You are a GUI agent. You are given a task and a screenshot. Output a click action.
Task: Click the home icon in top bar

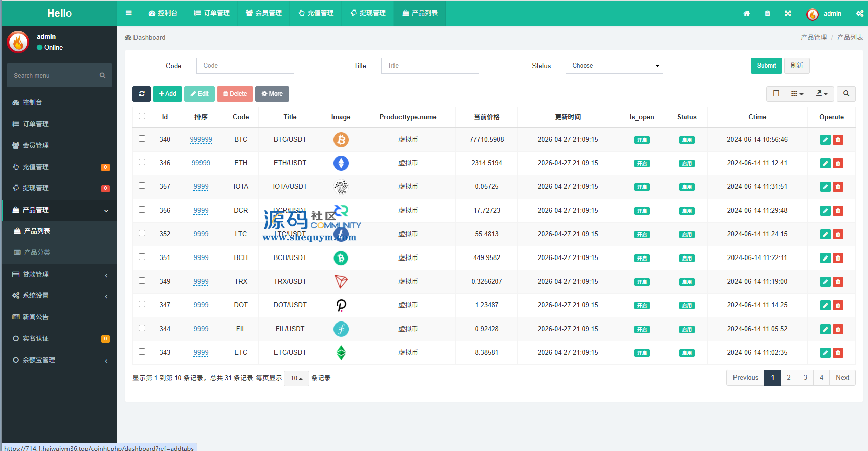click(x=747, y=14)
